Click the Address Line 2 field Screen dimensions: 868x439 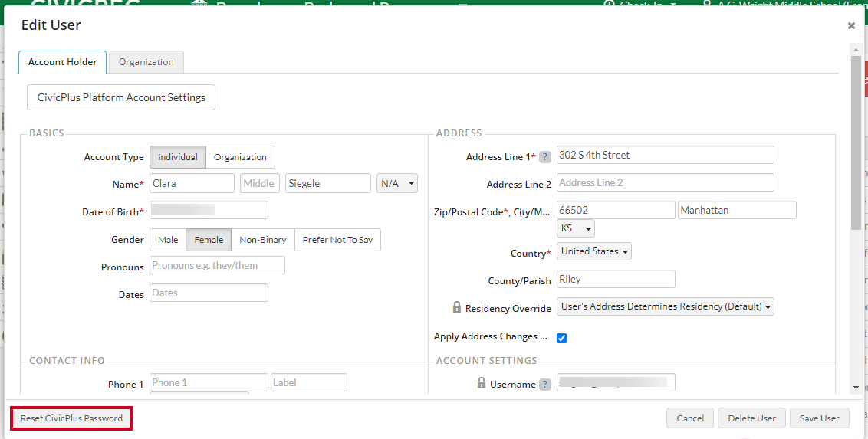666,182
